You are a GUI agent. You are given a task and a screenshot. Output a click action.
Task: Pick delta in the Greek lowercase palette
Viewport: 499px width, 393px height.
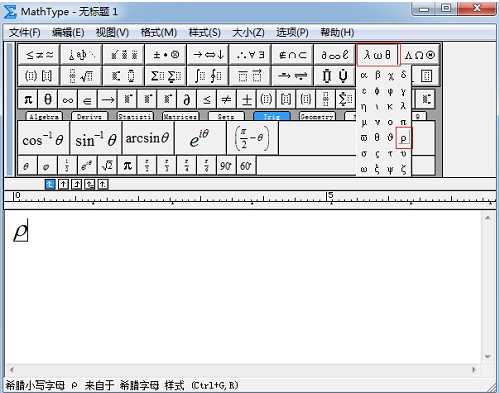tap(404, 75)
